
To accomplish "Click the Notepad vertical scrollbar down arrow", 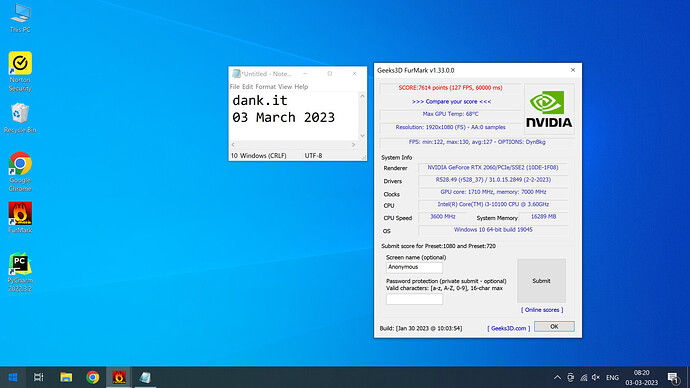I will [362, 135].
